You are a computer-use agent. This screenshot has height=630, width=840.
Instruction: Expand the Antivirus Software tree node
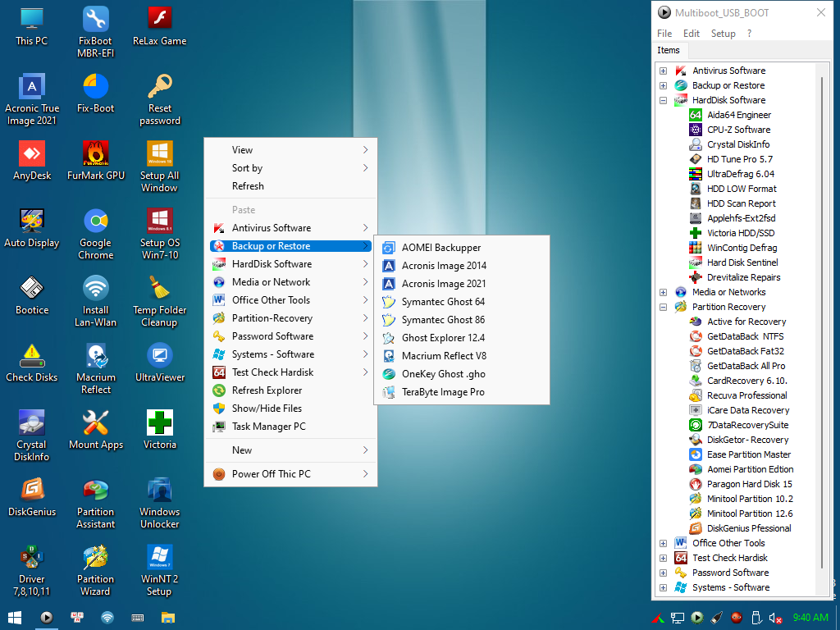coord(663,71)
